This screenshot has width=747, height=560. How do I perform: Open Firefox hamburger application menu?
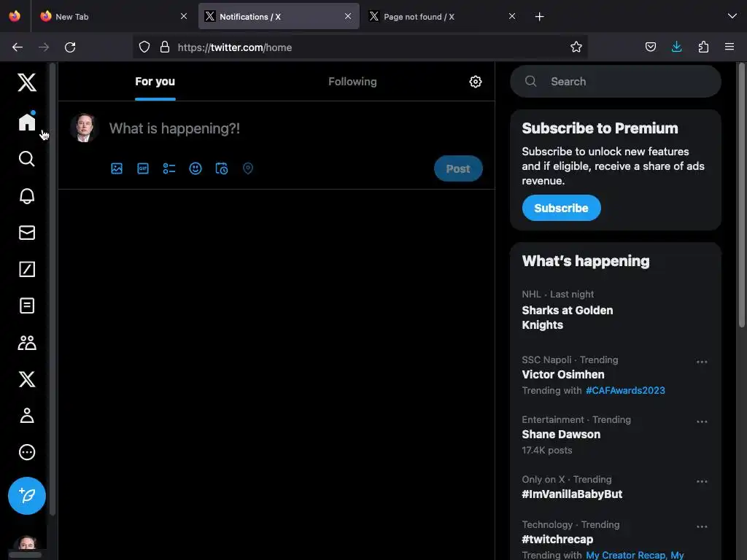tap(729, 47)
